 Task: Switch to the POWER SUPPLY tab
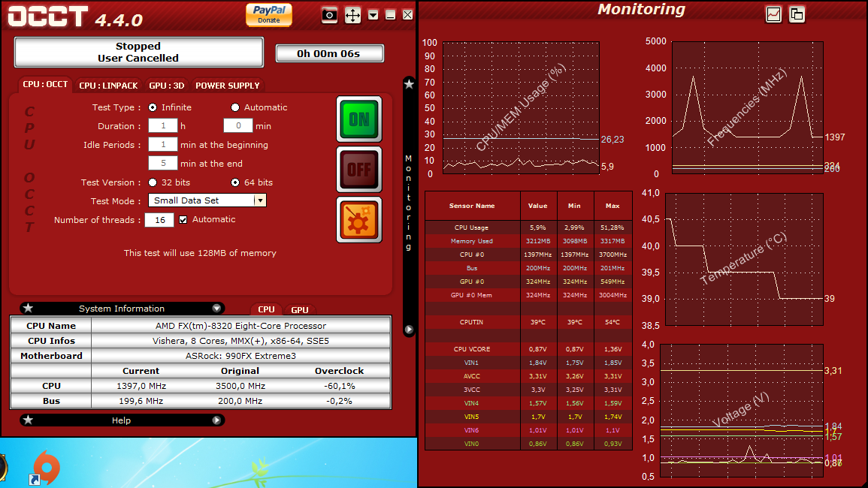(228, 86)
